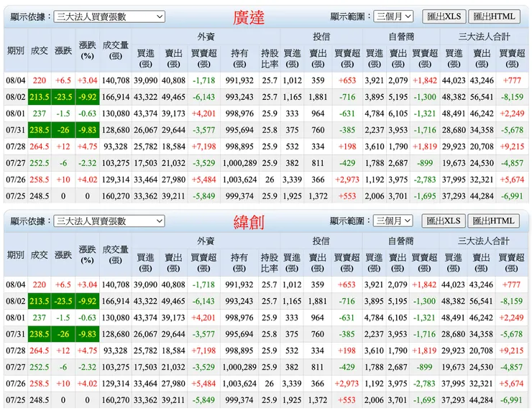This screenshot has height=411, width=532.
Task: Open 顯示依據 dropdown in 廣達 panel
Action: [109, 17]
